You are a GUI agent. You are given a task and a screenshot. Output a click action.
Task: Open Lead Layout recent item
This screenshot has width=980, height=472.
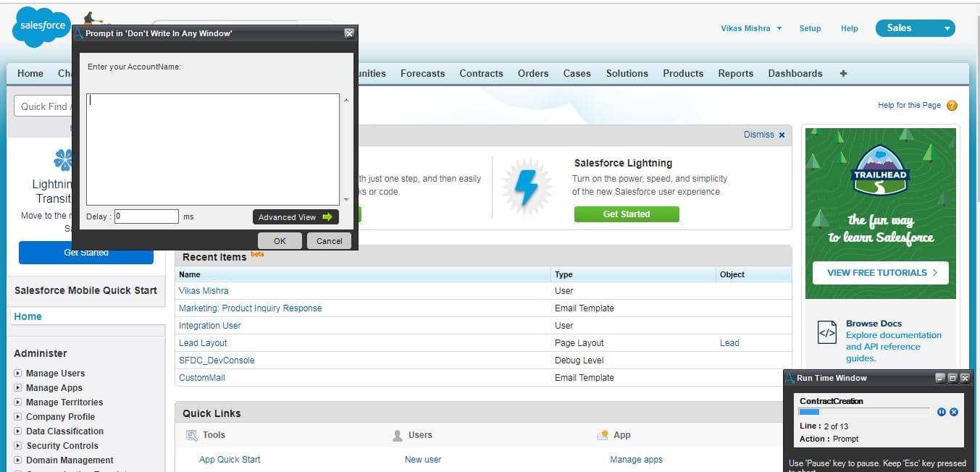click(203, 343)
